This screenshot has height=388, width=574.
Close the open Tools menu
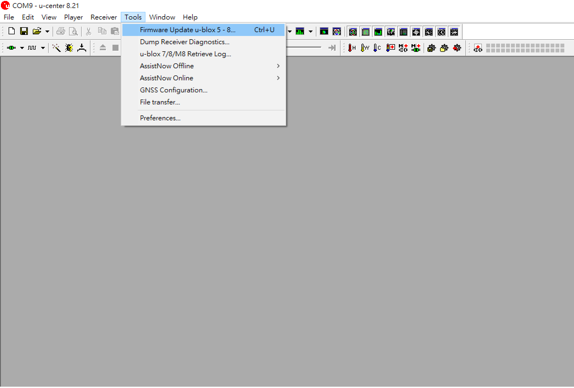(x=133, y=17)
